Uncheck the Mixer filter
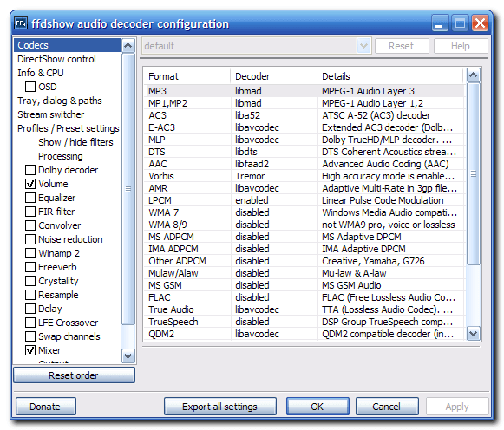 [30, 350]
